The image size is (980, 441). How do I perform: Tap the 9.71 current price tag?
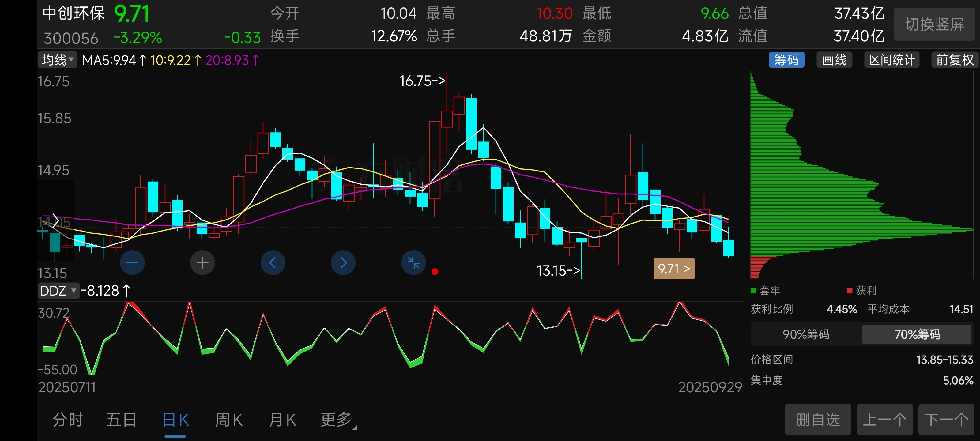[x=673, y=269]
